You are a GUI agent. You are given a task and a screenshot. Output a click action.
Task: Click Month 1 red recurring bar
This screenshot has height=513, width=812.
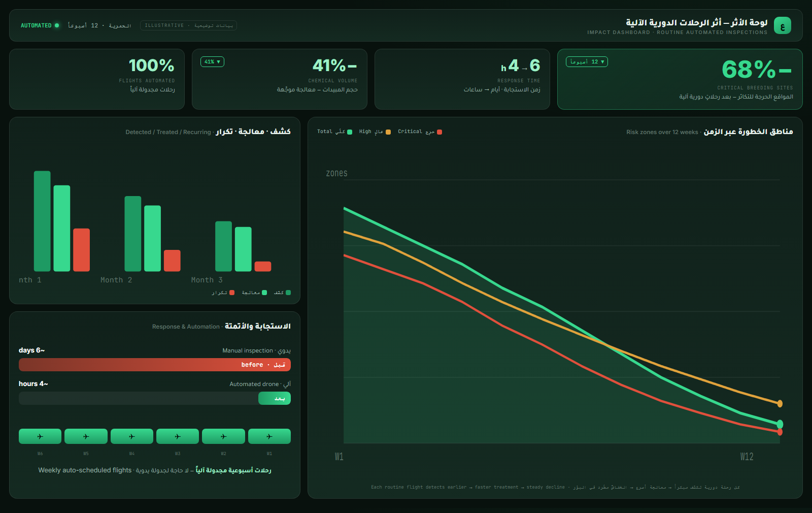click(x=82, y=250)
